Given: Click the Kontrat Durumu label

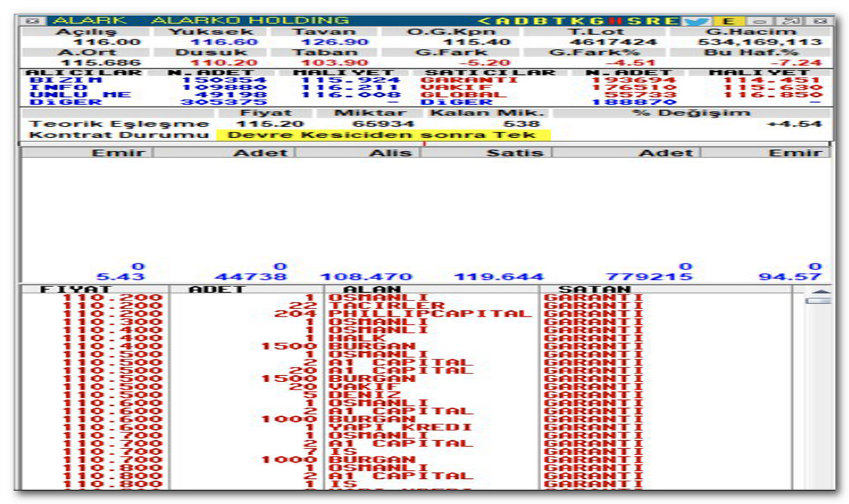Looking at the screenshot, I should click(119, 135).
